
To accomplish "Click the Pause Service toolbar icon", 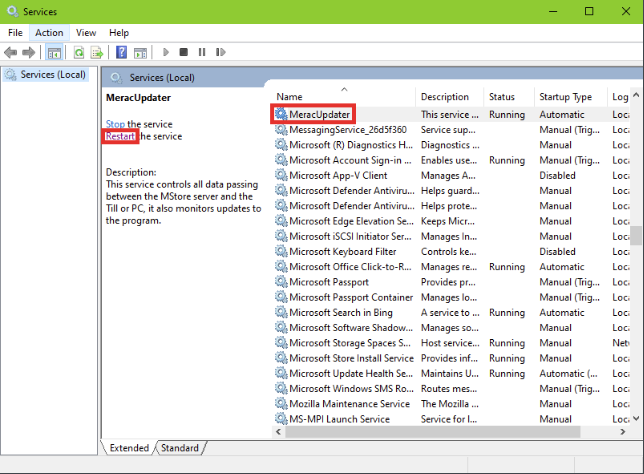I will tap(202, 52).
